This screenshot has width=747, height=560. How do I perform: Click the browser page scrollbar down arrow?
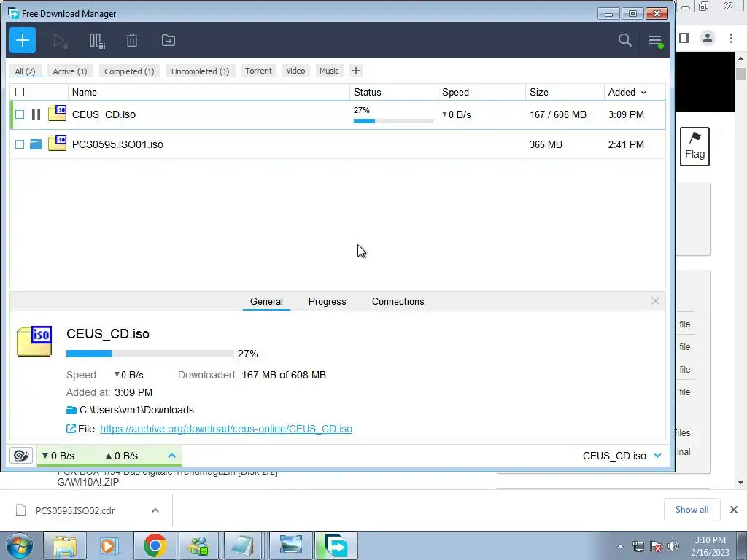pyautogui.click(x=741, y=483)
